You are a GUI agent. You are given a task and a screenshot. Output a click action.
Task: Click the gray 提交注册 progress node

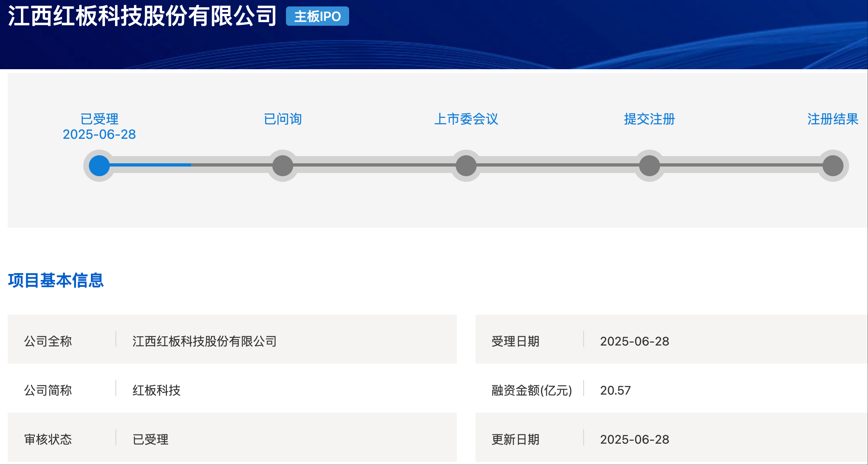click(x=650, y=166)
